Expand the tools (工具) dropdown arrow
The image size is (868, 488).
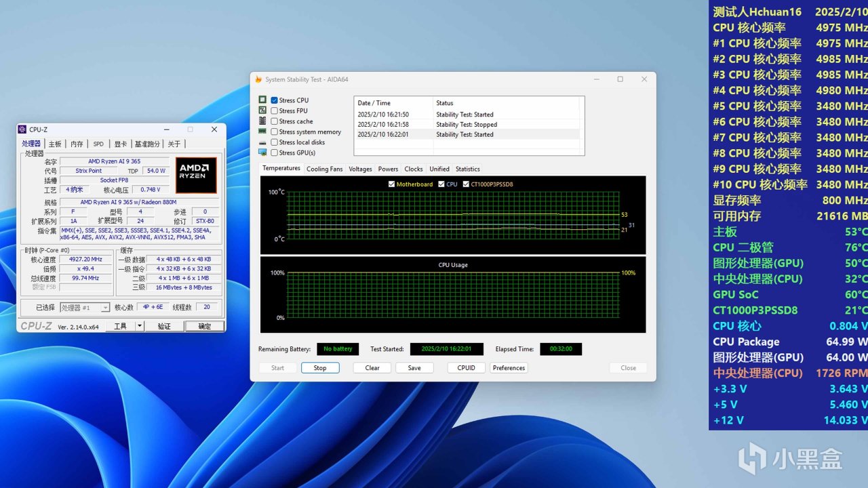(x=140, y=326)
